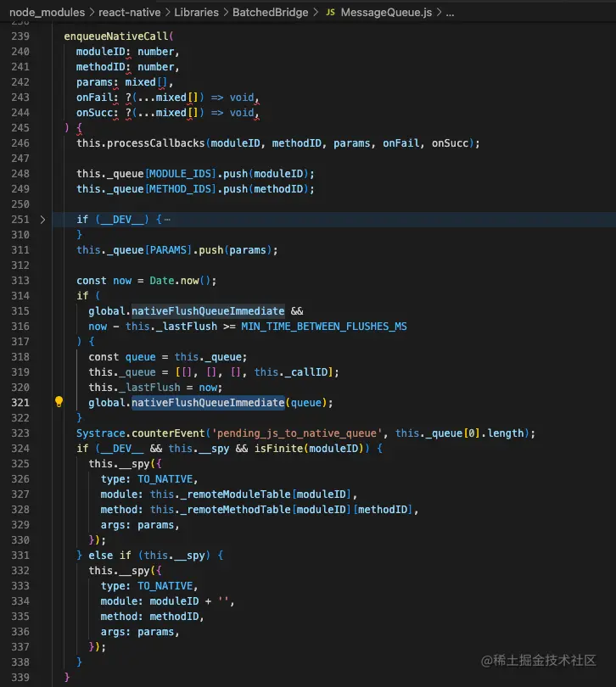The height and width of the screenshot is (687, 616).
Task: Open Libraries breadcrumb segment
Action: click(196, 12)
